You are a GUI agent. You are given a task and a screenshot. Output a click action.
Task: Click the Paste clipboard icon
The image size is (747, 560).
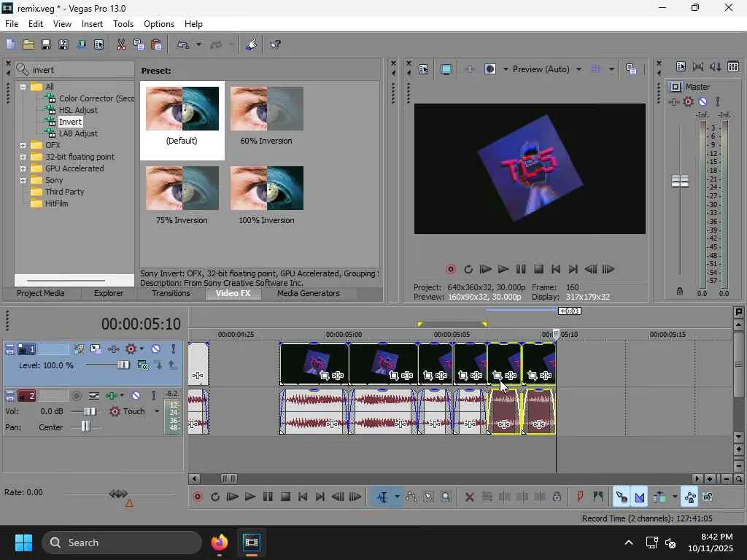pos(156,44)
